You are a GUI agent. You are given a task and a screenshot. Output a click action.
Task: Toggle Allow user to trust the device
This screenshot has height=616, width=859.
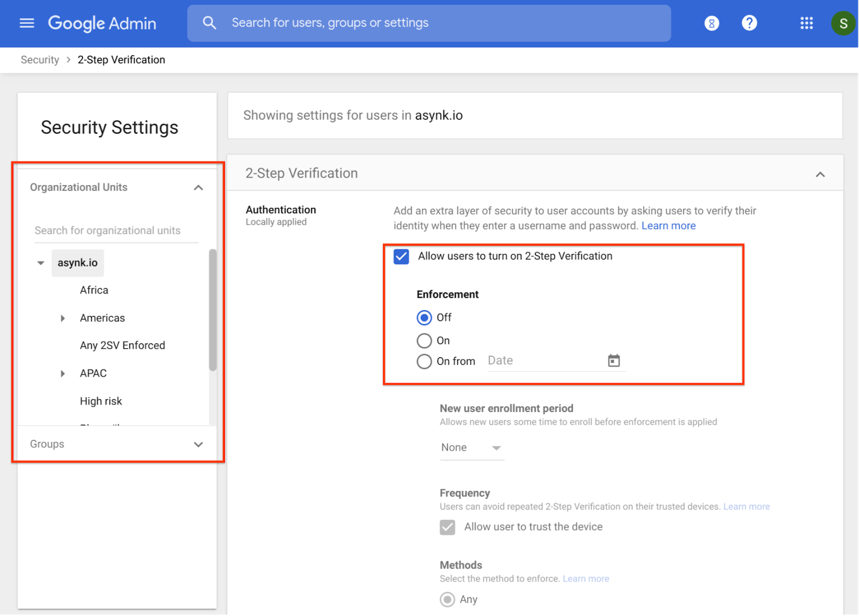(447, 527)
